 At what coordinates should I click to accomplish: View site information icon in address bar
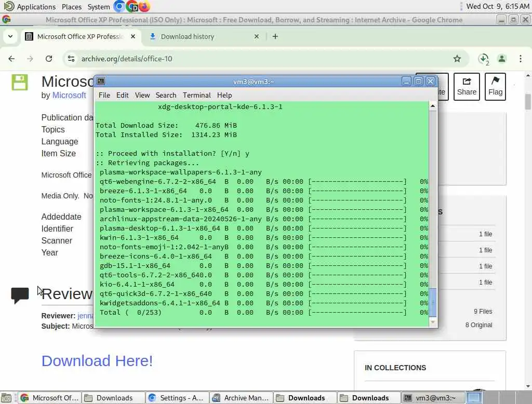71,59
